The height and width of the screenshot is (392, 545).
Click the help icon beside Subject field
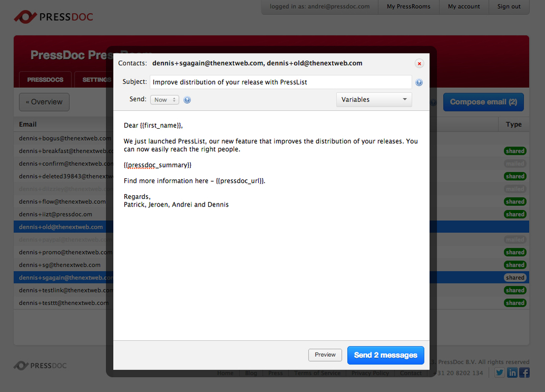coord(419,83)
